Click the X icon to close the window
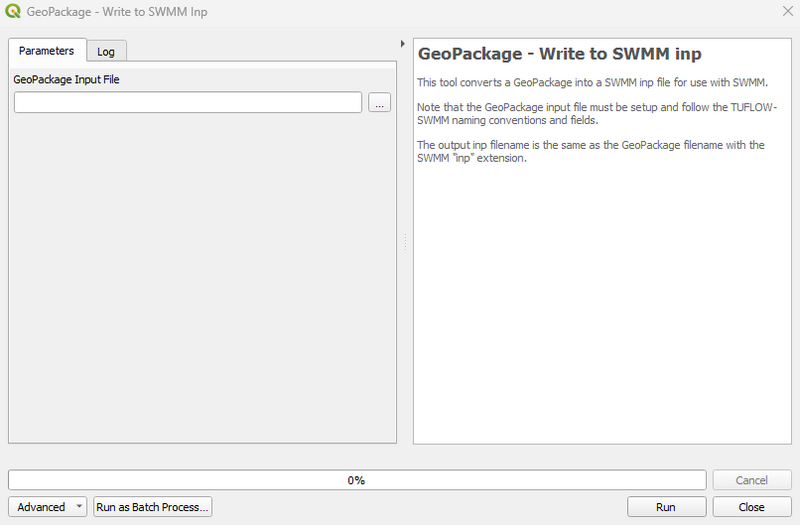 (783, 11)
